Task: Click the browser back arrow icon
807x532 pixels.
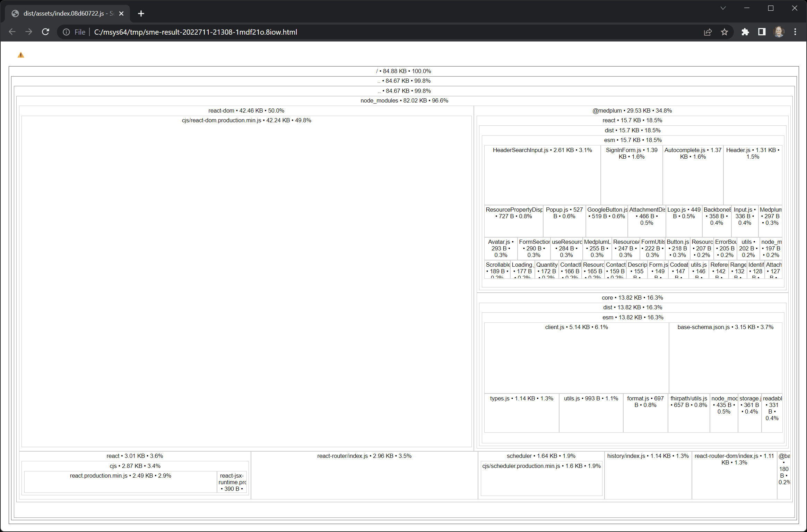Action: coord(12,32)
